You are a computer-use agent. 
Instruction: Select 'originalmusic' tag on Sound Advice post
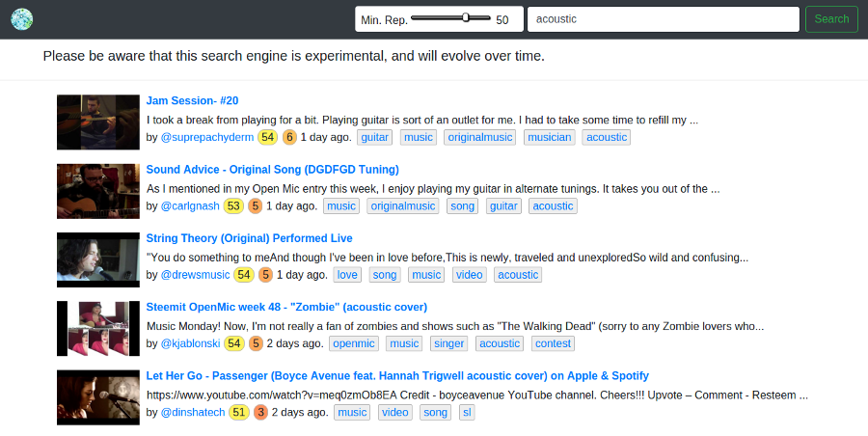(403, 206)
